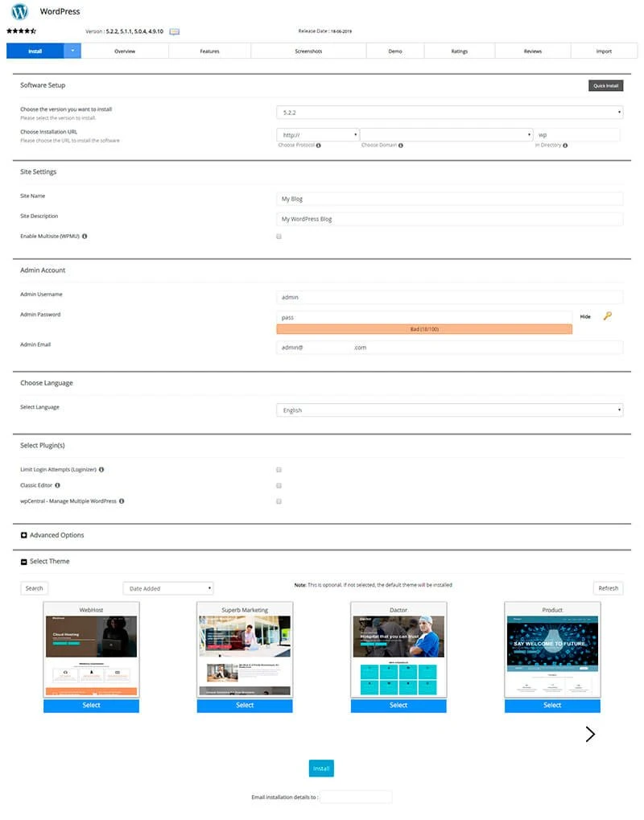Select the WebHost theme
Screen dimensions: 644x820
coord(91,706)
